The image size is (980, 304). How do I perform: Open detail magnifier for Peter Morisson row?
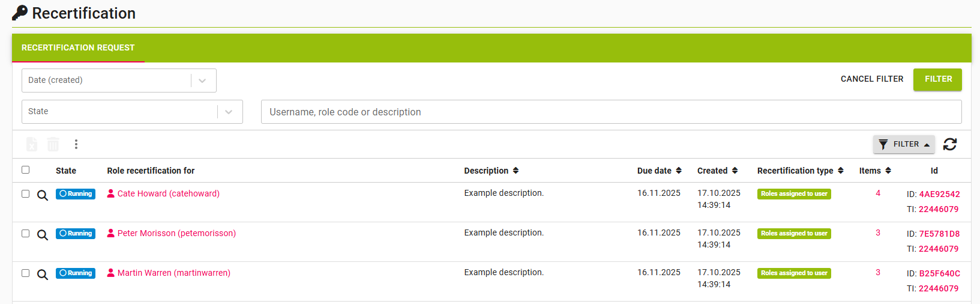[43, 235]
